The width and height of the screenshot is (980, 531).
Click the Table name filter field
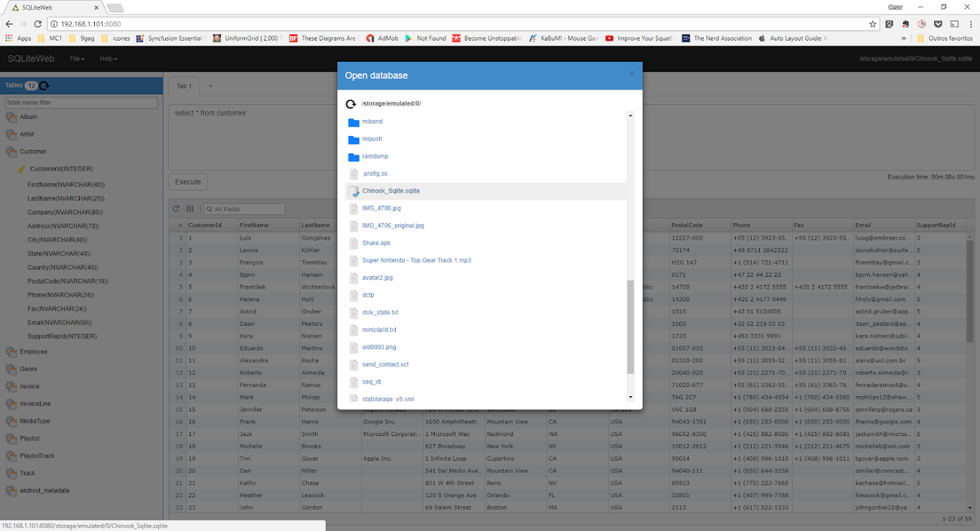[81, 103]
